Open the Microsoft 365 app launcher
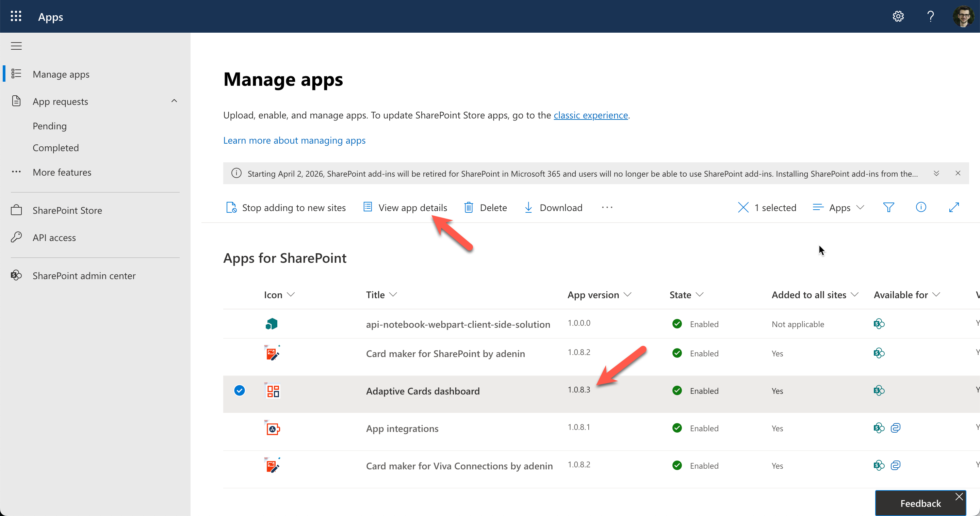Screen dimensions: 980x516 (16, 16)
